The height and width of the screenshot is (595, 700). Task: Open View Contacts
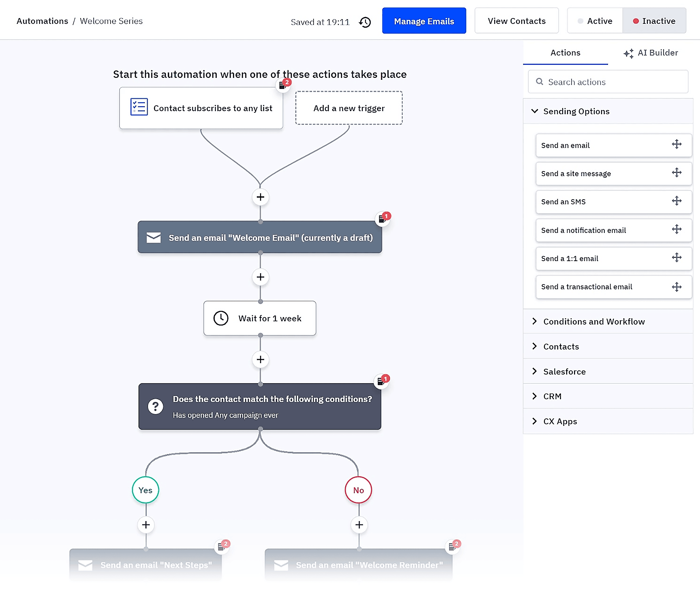pos(516,21)
